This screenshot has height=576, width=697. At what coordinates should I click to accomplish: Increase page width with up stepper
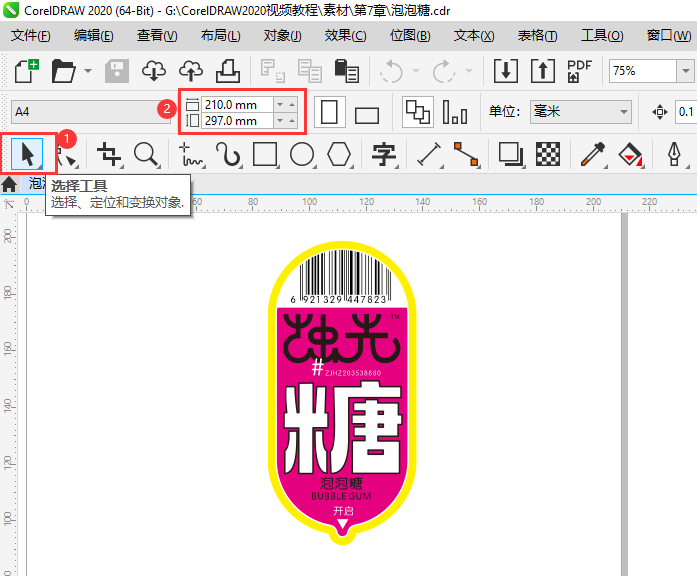[x=292, y=105]
